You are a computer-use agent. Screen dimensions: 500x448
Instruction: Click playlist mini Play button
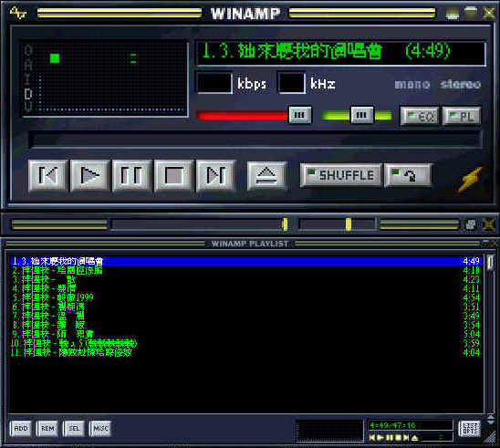click(x=380, y=437)
